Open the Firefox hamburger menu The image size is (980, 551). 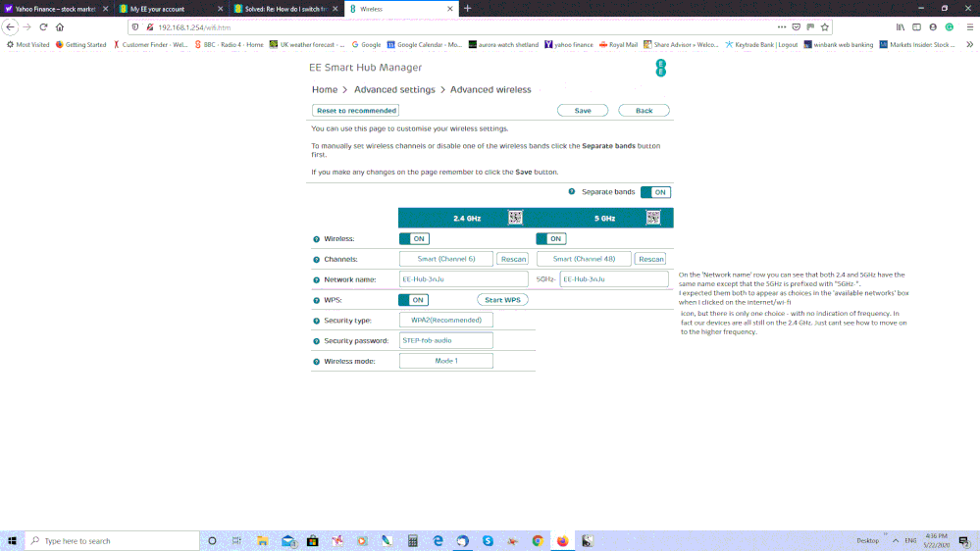pyautogui.click(x=970, y=26)
